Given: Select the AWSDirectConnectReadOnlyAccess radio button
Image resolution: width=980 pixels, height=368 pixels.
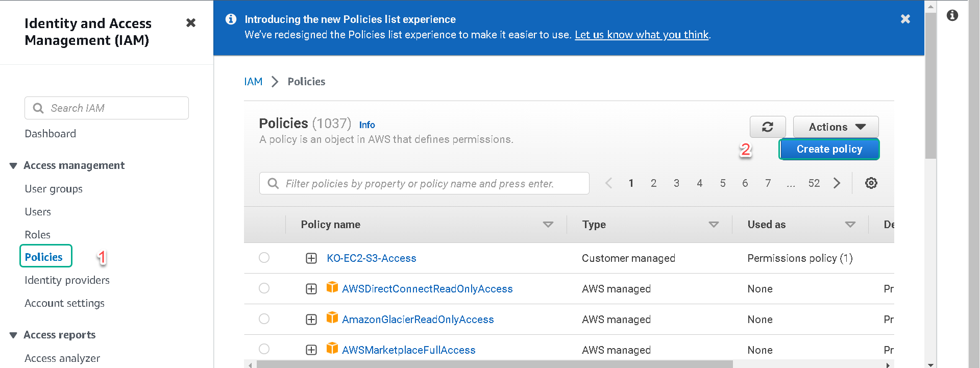Looking at the screenshot, I should tap(264, 288).
